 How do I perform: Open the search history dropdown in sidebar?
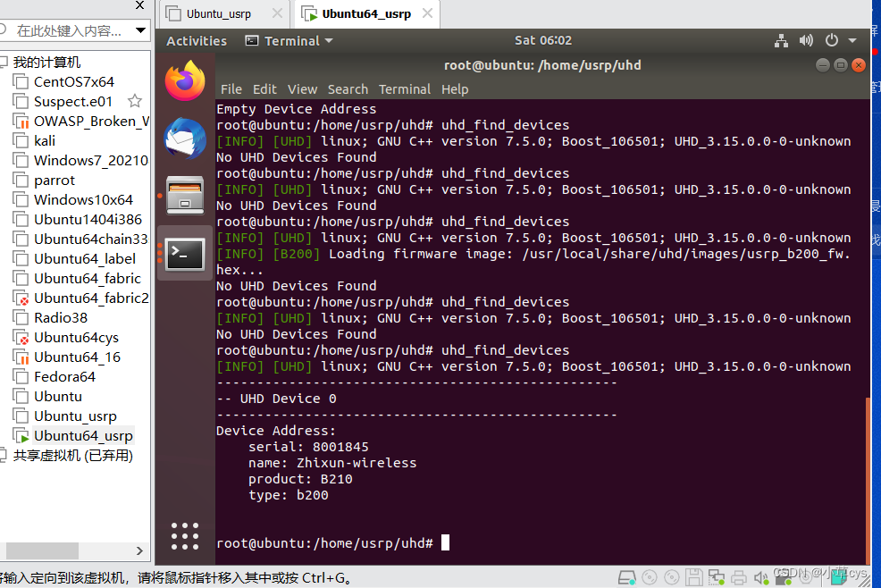pos(142,30)
